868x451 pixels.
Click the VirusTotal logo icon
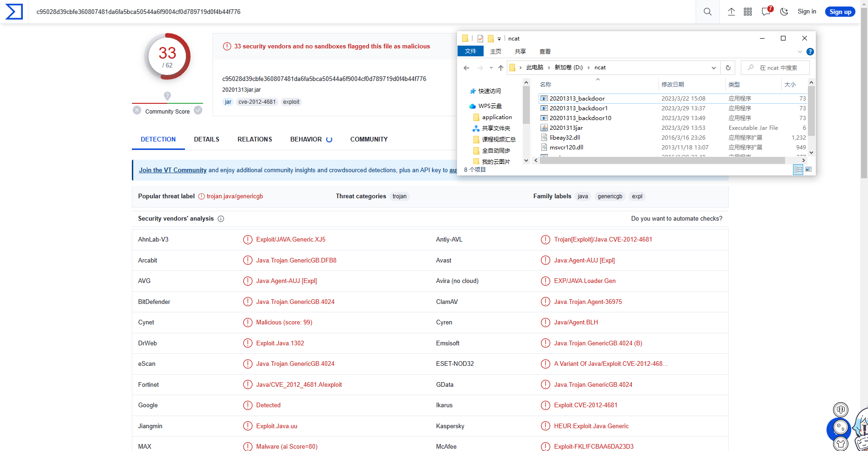(x=14, y=12)
